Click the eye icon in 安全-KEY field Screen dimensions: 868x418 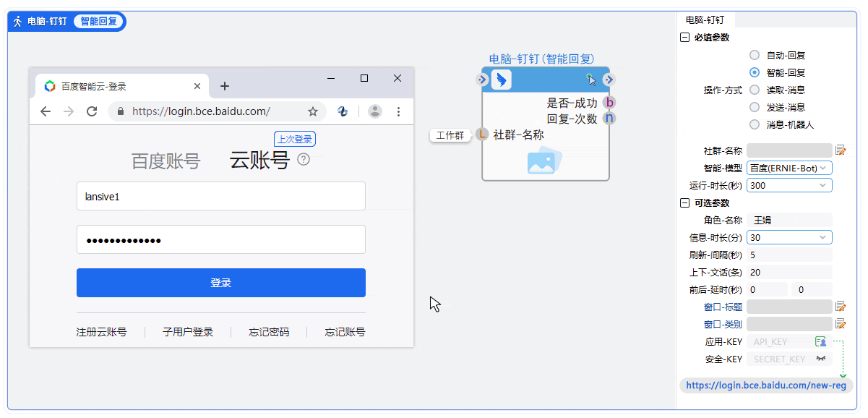[821, 359]
